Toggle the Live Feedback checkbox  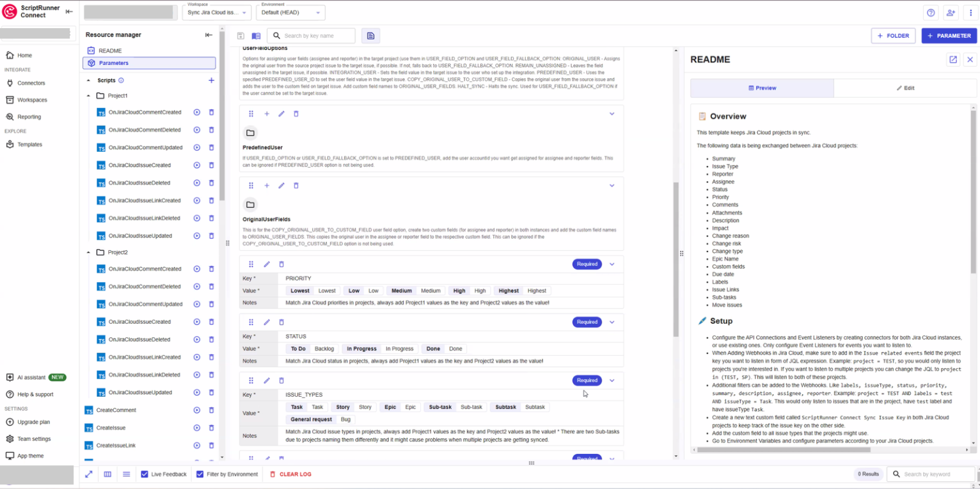coord(145,474)
